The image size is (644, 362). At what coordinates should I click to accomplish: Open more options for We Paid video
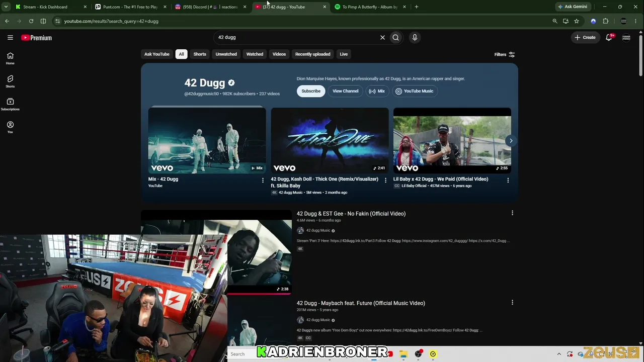[x=508, y=180]
